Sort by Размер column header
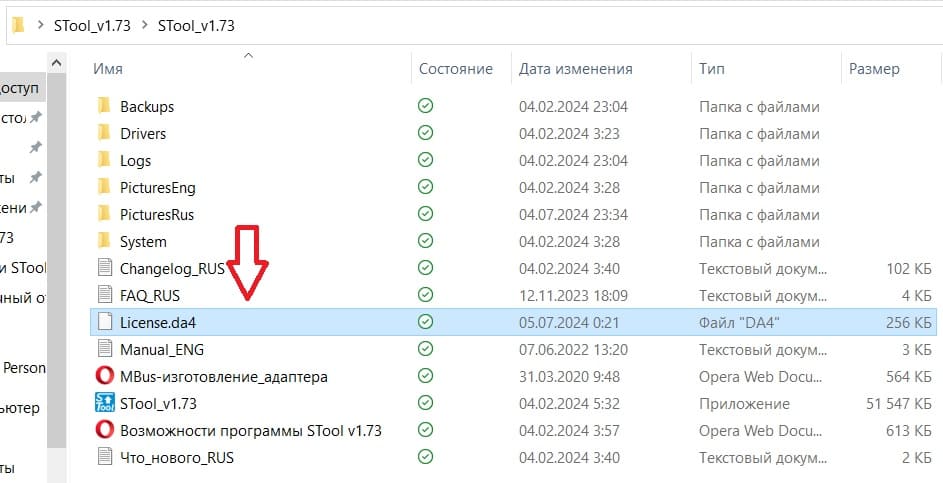Image resolution: width=943 pixels, height=483 pixels. [874, 69]
